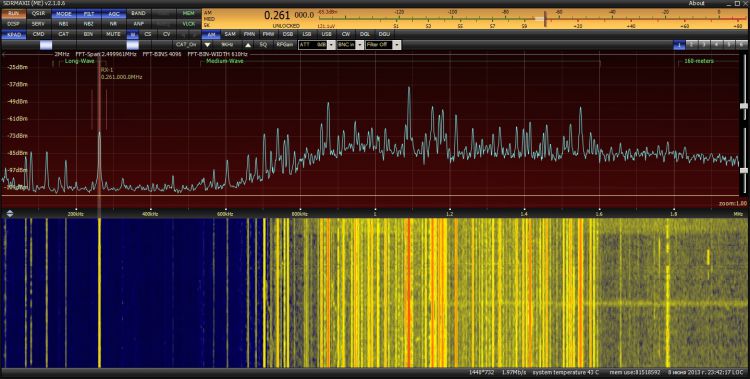Click the frequency step-up triangle arrow
The image size is (750, 379).
[x=248, y=45]
